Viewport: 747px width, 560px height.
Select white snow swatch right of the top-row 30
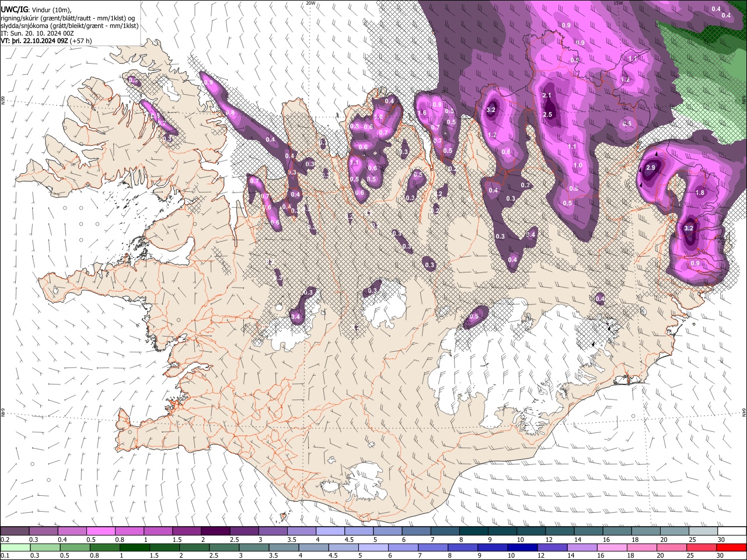(732, 531)
